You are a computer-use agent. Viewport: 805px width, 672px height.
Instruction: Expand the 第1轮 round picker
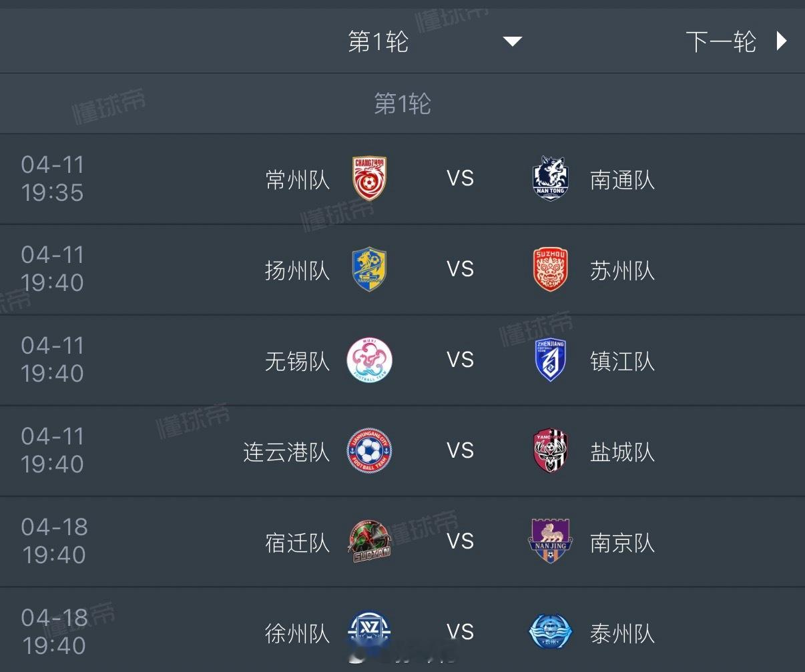[x=378, y=42]
